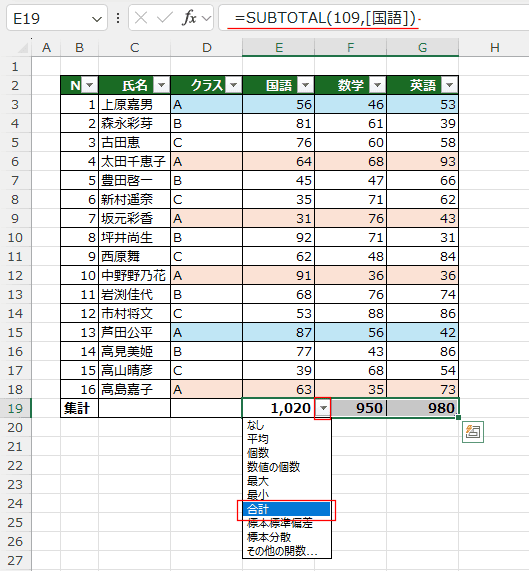Click the total row dropdown arrow in E19
Viewport: 529px width, 571px height.
(323, 408)
